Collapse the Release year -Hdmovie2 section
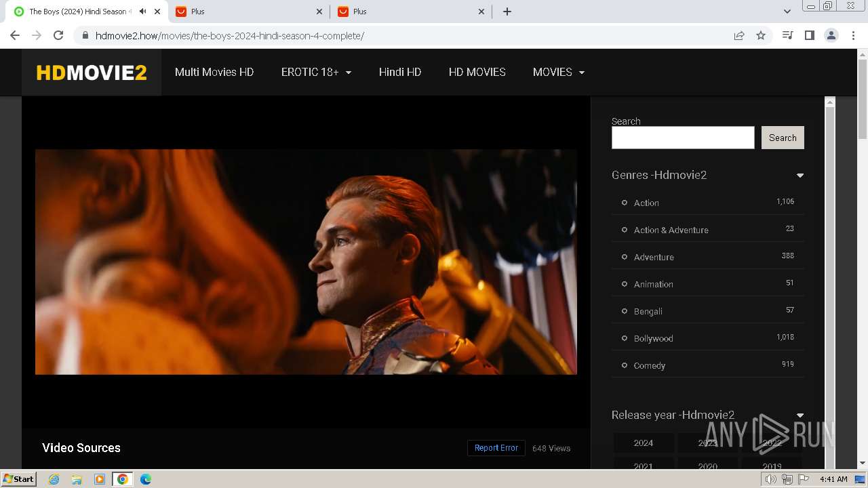868x488 pixels. [x=800, y=415]
